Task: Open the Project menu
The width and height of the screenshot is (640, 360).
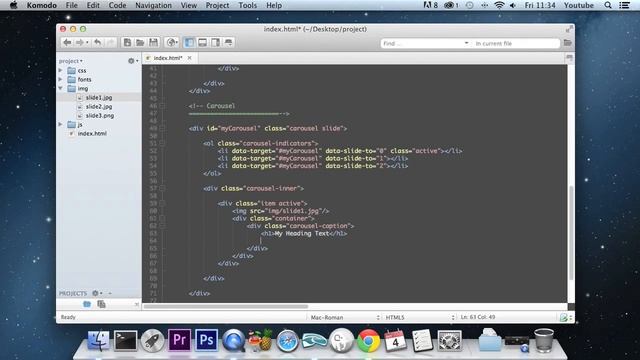Action: pyautogui.click(x=217, y=5)
